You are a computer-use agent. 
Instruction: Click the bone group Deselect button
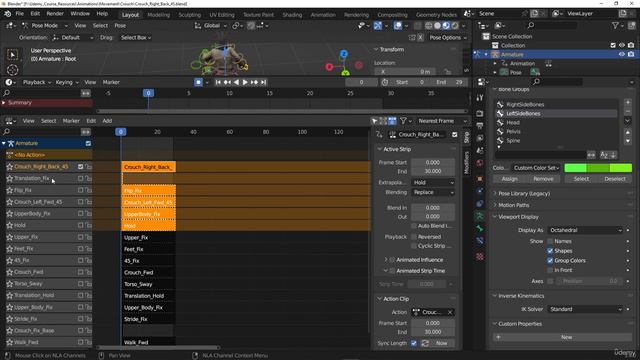click(x=615, y=179)
